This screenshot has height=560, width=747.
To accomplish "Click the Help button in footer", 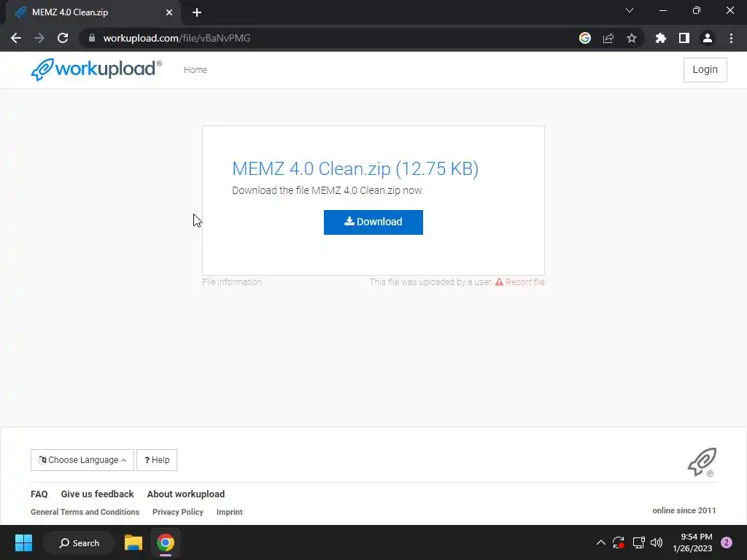I will point(157,460).
